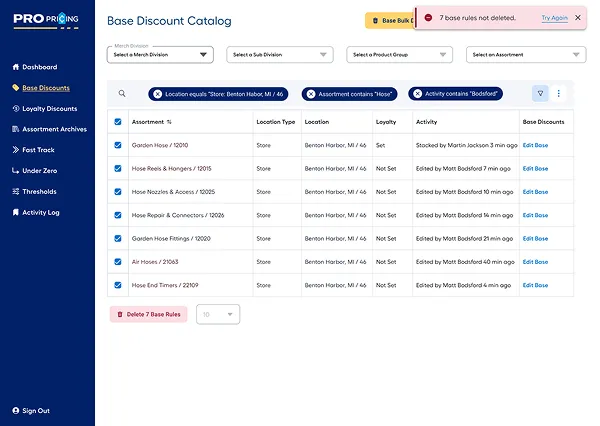600x426 pixels.
Task: Click the red error icon in notification
Action: pyautogui.click(x=428, y=18)
